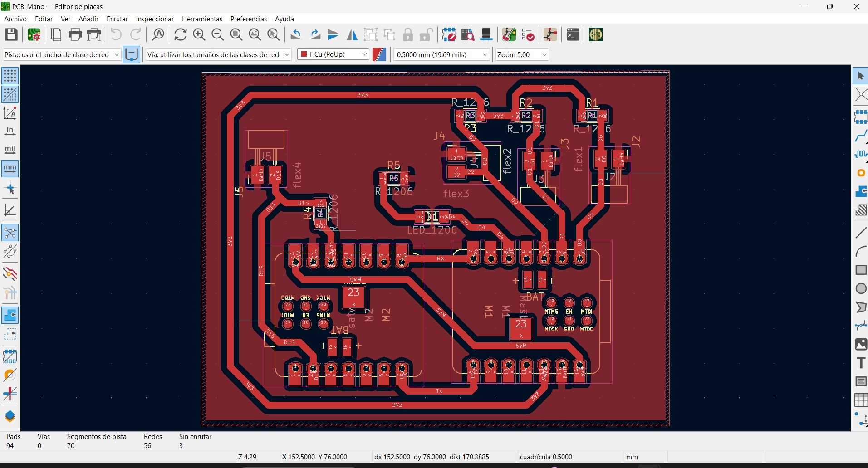The width and height of the screenshot is (868, 468).
Task: Open the Preferencias menu
Action: 249,19
